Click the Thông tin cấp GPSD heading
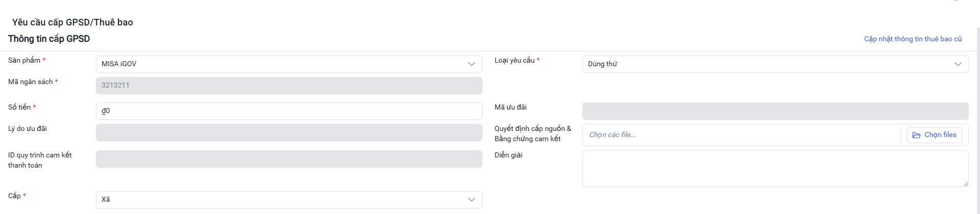This screenshot has width=980, height=214. coord(49,39)
